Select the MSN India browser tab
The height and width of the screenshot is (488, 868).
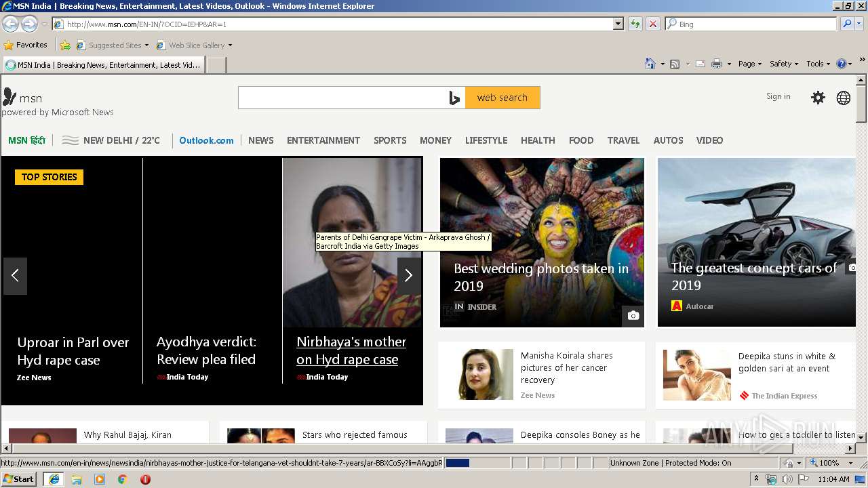[x=103, y=65]
